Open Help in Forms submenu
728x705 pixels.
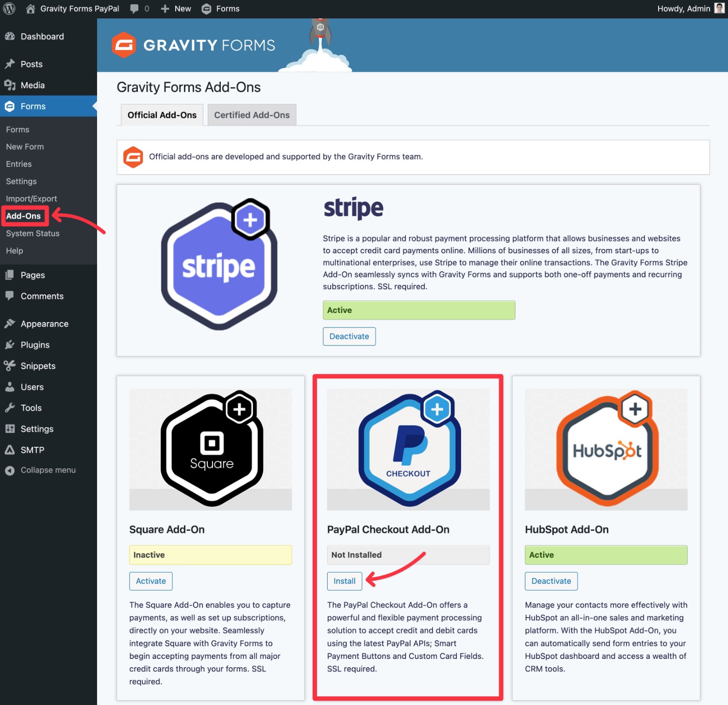(15, 251)
